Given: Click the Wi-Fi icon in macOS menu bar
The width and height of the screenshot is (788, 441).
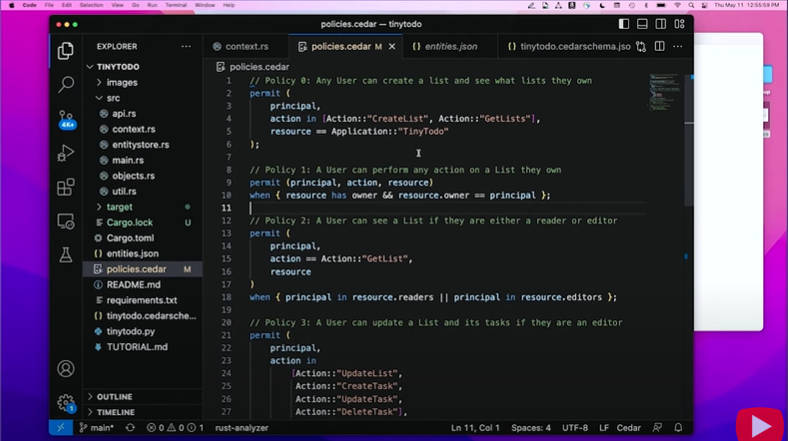Looking at the screenshot, I should pyautogui.click(x=677, y=5).
